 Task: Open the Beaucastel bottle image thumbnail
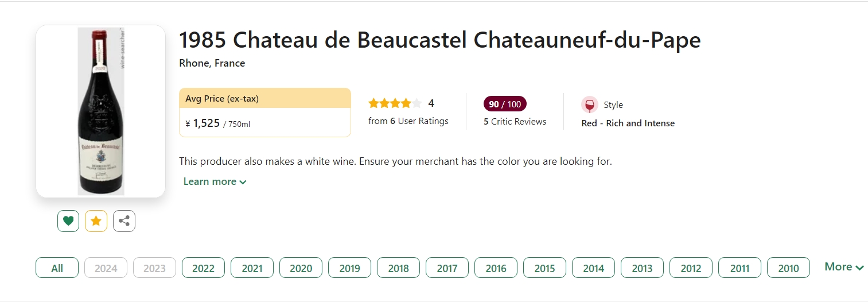point(101,111)
